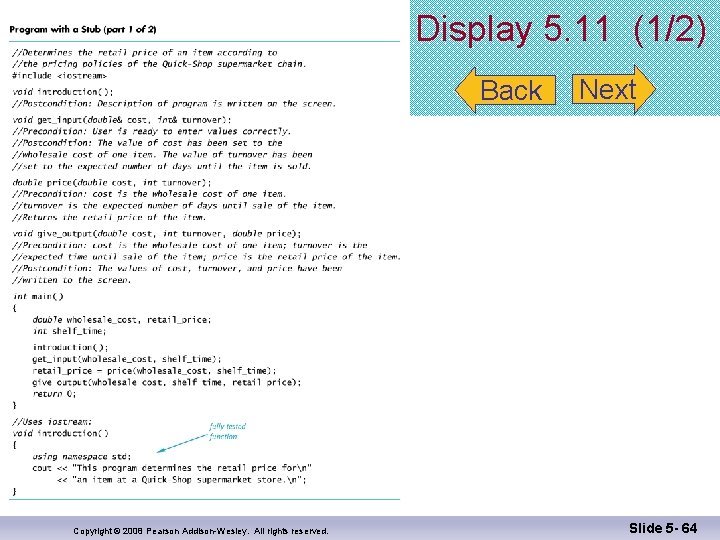Select '//Precondition: User is ready to enter values' comment
Viewport: 720px width, 540px height.
click(152, 131)
